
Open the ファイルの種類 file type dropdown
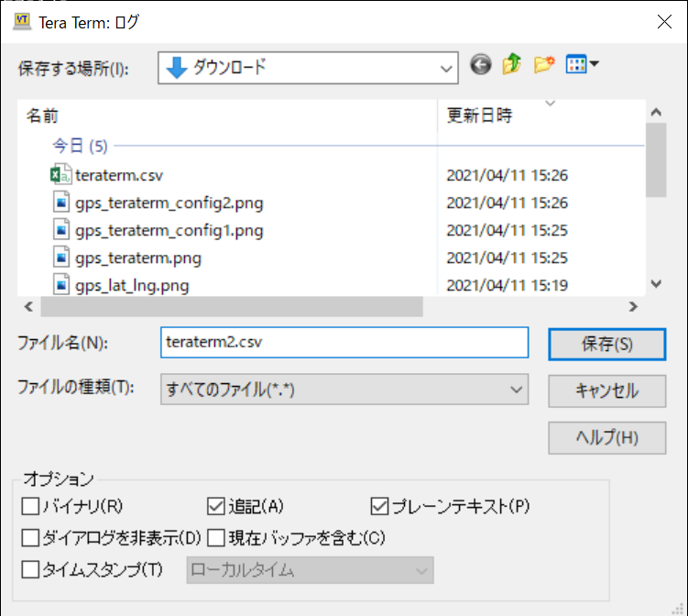point(516,389)
